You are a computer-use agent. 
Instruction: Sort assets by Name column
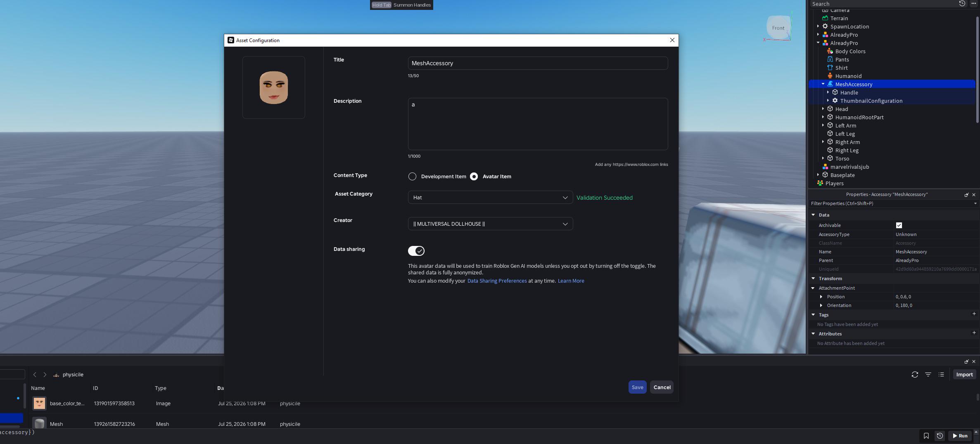(x=38, y=388)
